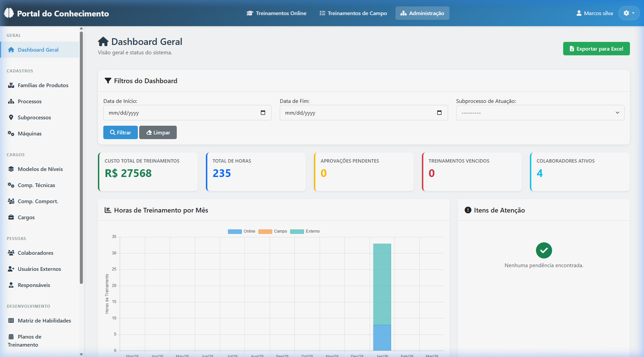The image size is (644, 357).
Task: Select the Famílias de Produtos icon in sidebar
Action: point(11,85)
